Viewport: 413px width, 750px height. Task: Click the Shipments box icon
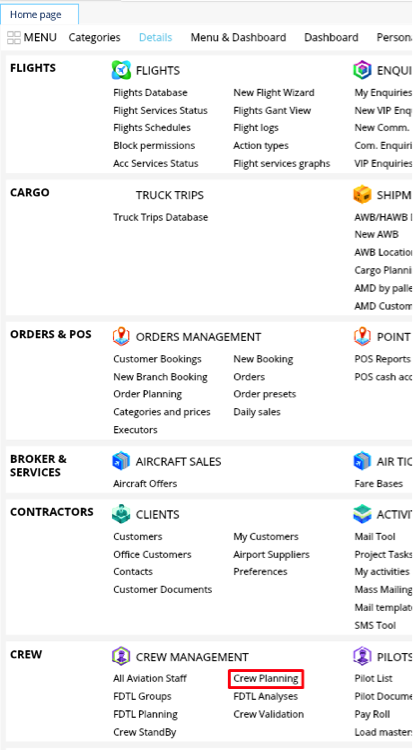pos(362,195)
